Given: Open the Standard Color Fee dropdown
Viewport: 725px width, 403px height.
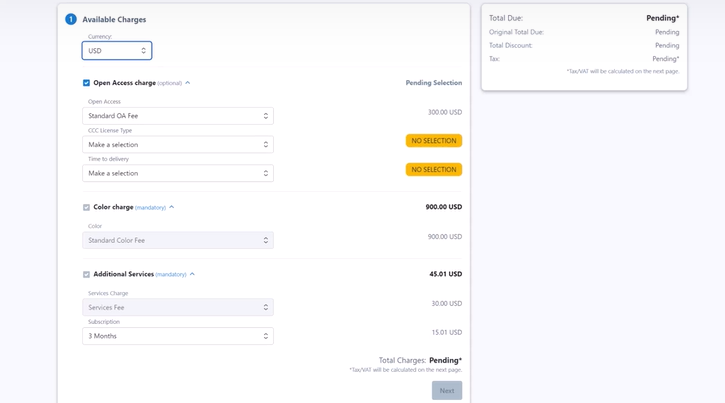Looking at the screenshot, I should [x=178, y=240].
